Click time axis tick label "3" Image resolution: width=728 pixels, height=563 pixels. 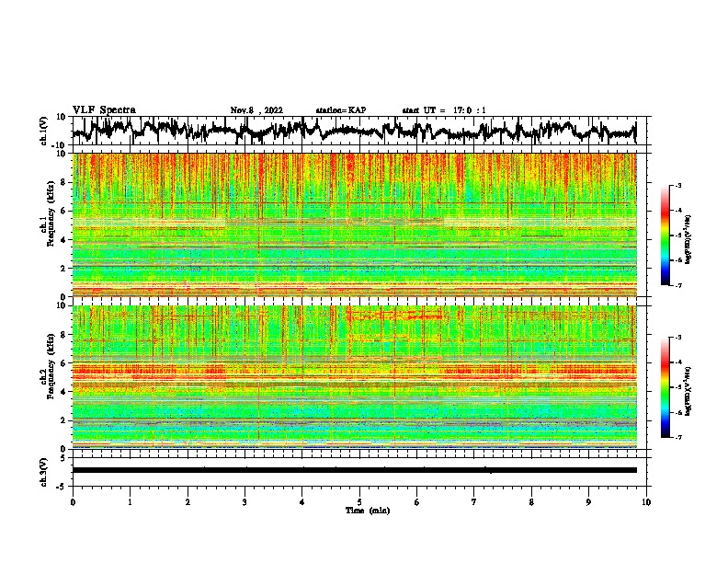pyautogui.click(x=245, y=502)
